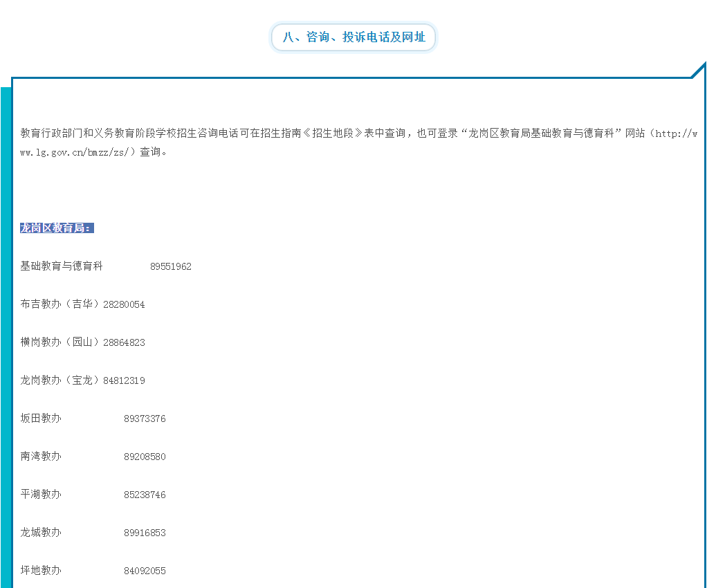The width and height of the screenshot is (707, 588).
Task: Click the text 横岗教办(园山)
Action: [59, 342]
